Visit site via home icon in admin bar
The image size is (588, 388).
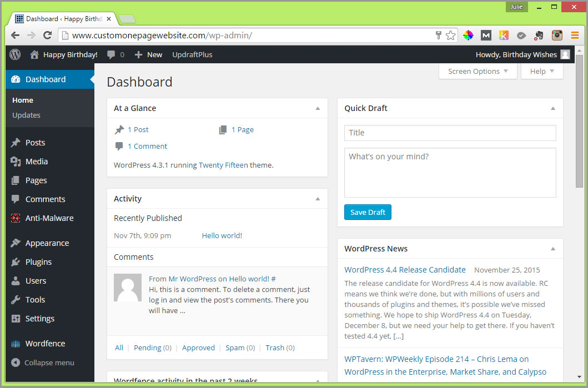pos(34,55)
